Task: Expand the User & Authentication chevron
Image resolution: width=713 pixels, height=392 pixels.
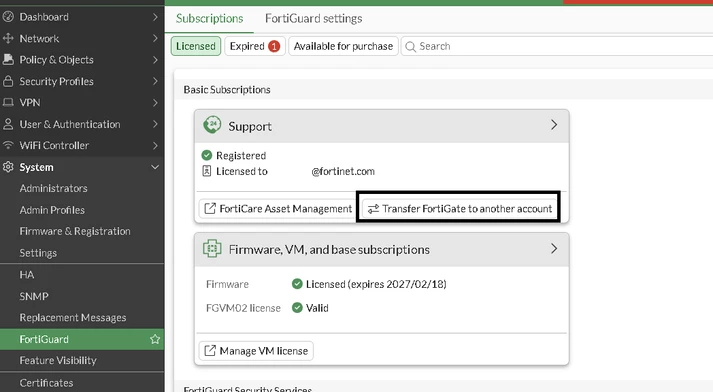Action: point(155,124)
